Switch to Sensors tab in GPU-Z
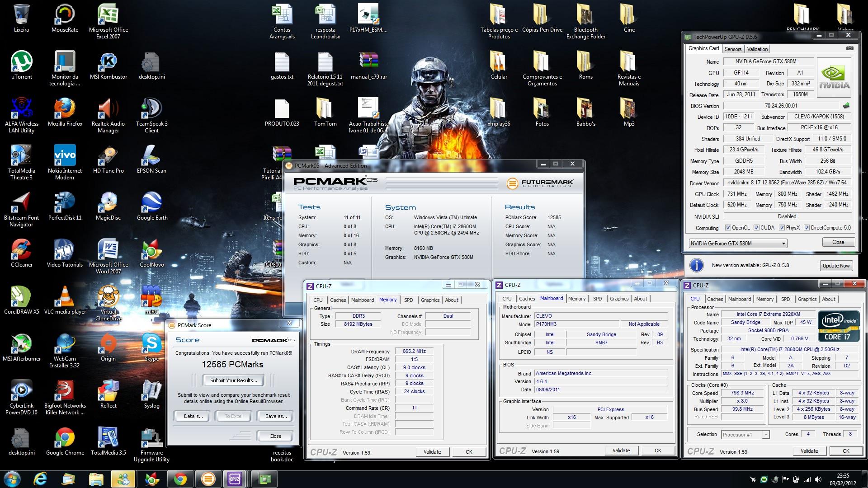The width and height of the screenshot is (868, 488). (733, 49)
